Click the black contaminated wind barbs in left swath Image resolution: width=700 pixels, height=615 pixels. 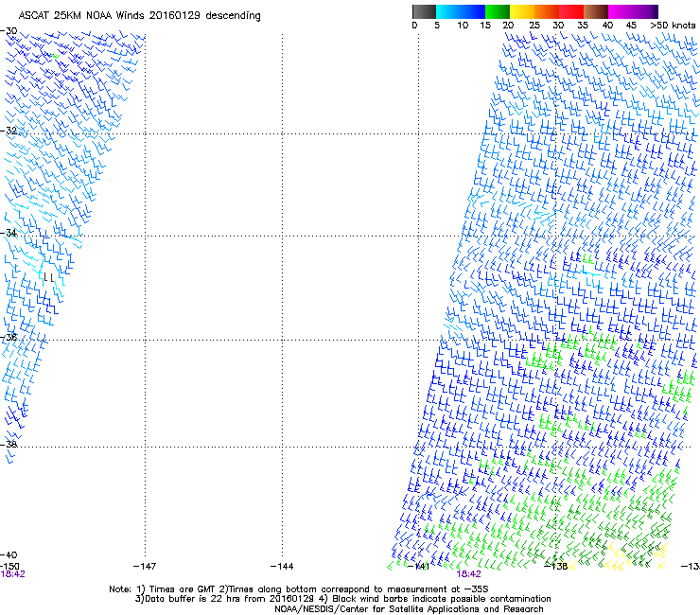click(49, 278)
